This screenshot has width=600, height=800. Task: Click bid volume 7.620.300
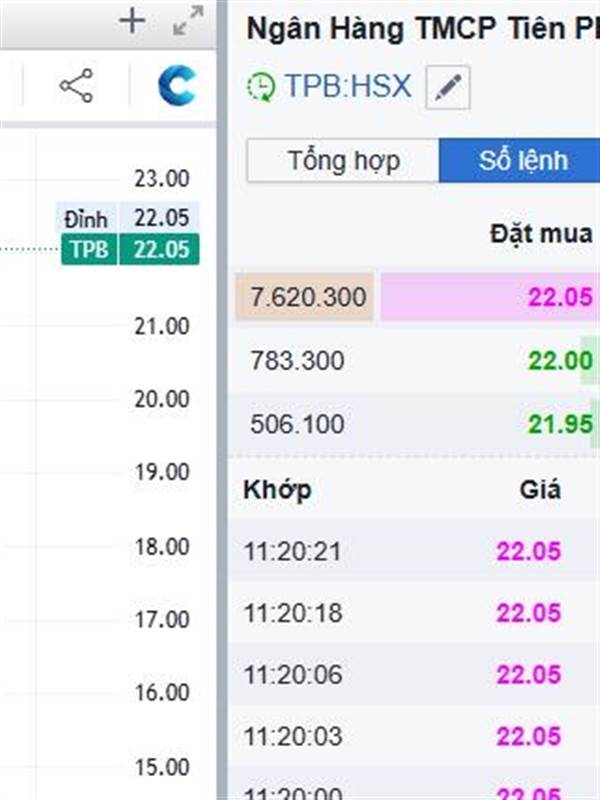click(x=308, y=297)
